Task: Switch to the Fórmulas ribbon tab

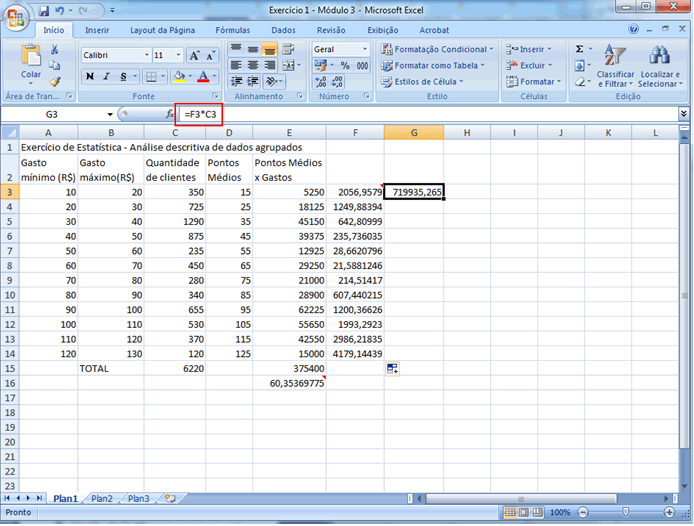Action: click(232, 31)
